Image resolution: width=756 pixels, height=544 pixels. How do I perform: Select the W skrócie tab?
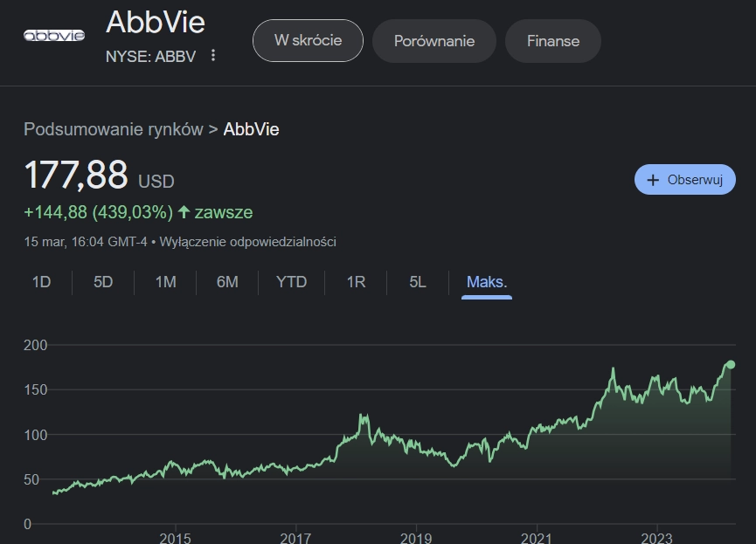pos(309,40)
